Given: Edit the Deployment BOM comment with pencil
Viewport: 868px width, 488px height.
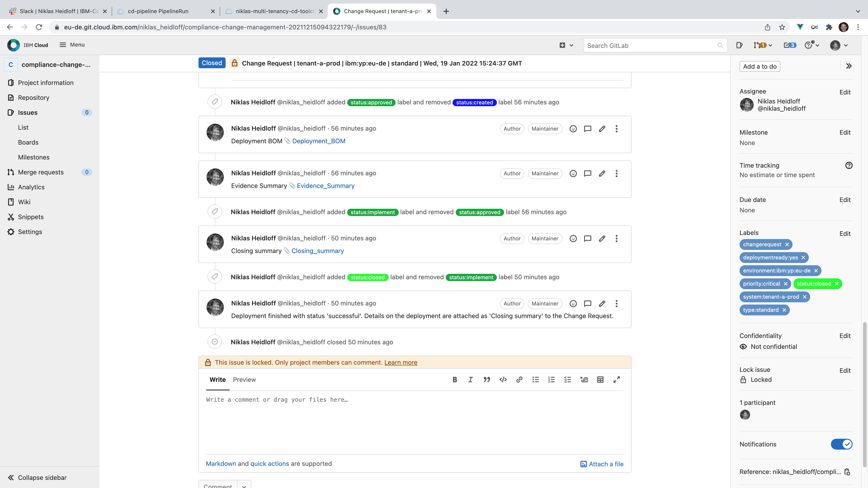Looking at the screenshot, I should (x=602, y=129).
